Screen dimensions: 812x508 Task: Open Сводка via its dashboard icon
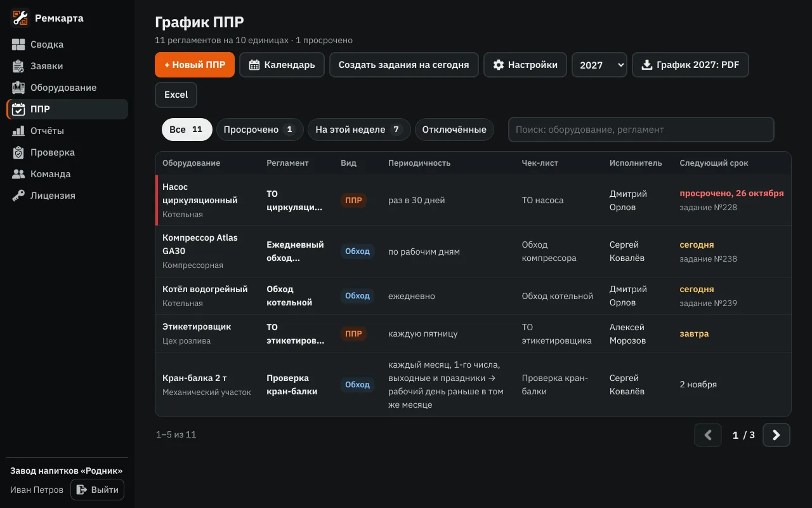(x=18, y=44)
